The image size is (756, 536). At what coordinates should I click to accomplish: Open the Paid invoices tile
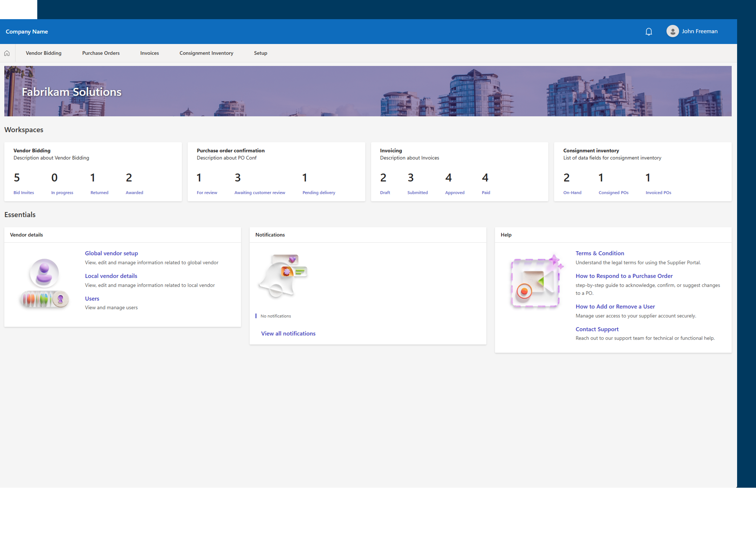(x=486, y=183)
